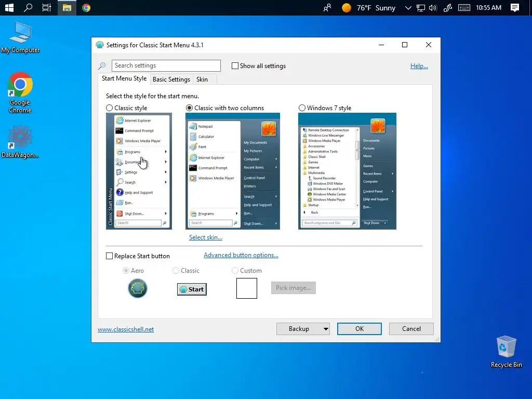Click the magnifier icon beside Search settings

coord(102,66)
